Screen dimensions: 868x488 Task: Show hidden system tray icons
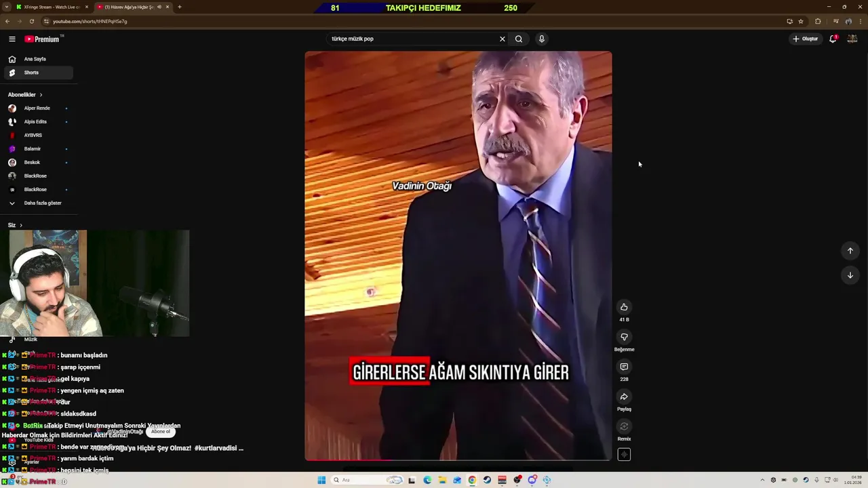(x=762, y=480)
